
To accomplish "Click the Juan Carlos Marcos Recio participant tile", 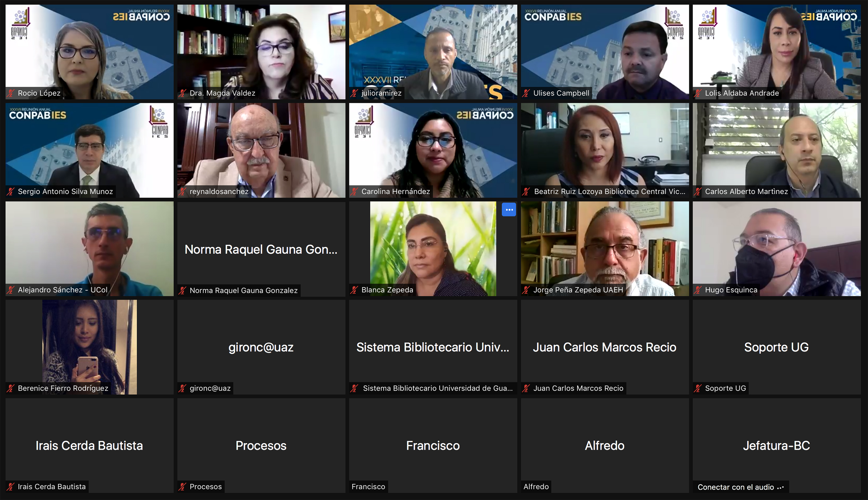I will point(605,347).
